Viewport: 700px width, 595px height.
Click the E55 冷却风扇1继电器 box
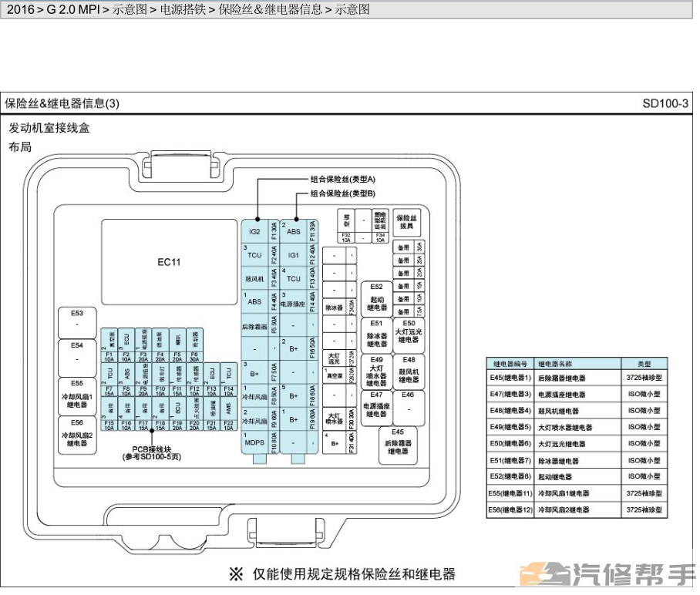coord(77,396)
